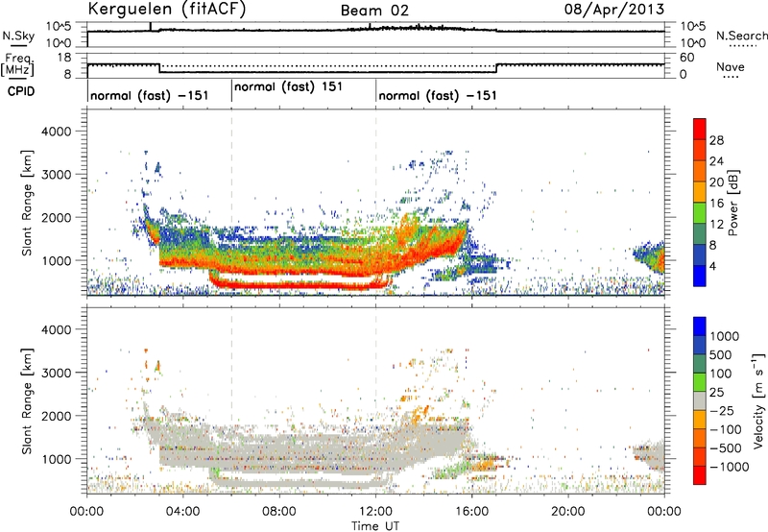Click the 'Power [dB]' color bar label
Viewport: 768px width, 532px height.
tap(732, 203)
